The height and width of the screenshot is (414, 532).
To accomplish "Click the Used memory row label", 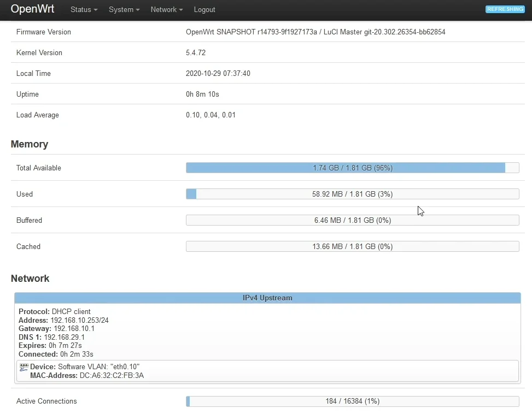I will tap(25, 194).
